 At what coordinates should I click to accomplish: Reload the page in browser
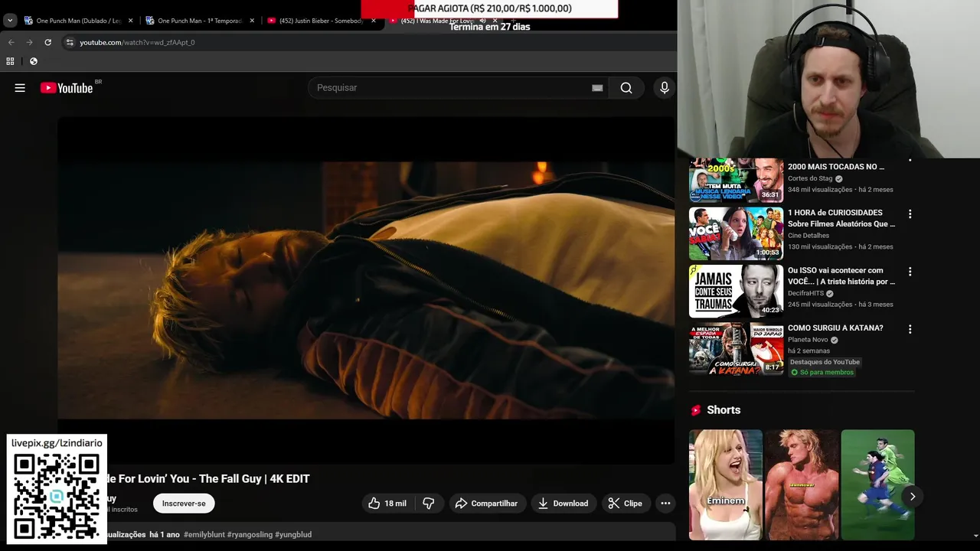48,42
